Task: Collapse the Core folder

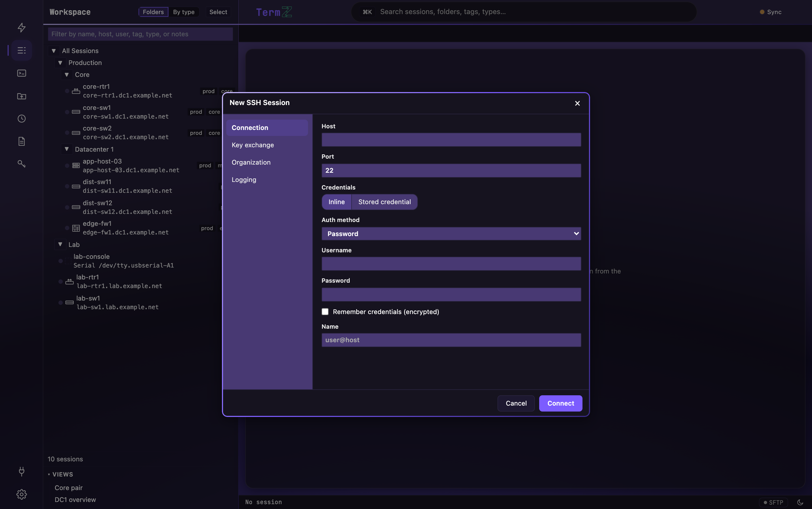Action: 67,74
